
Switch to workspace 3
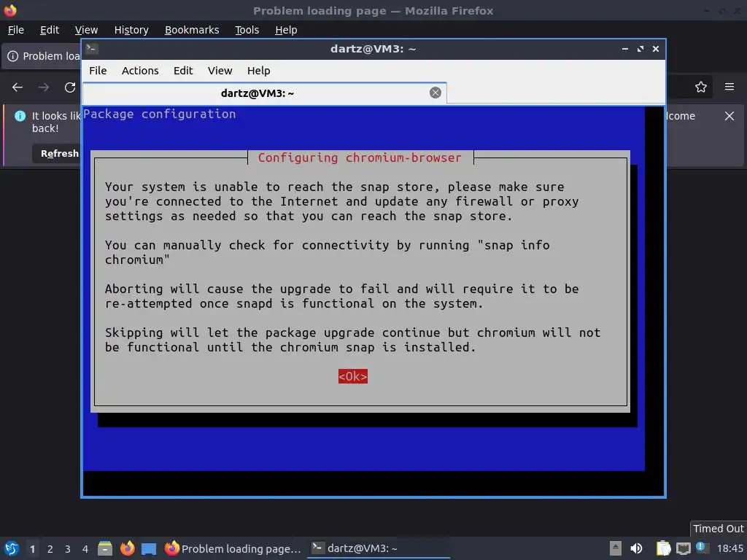click(x=68, y=548)
